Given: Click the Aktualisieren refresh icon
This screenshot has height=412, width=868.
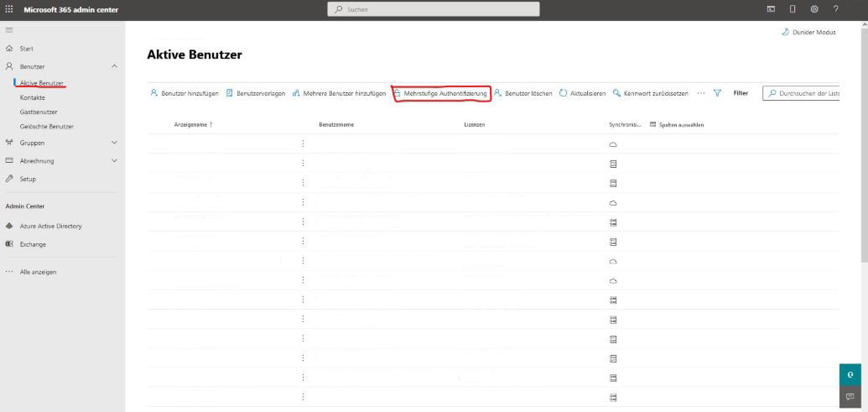Looking at the screenshot, I should point(564,93).
